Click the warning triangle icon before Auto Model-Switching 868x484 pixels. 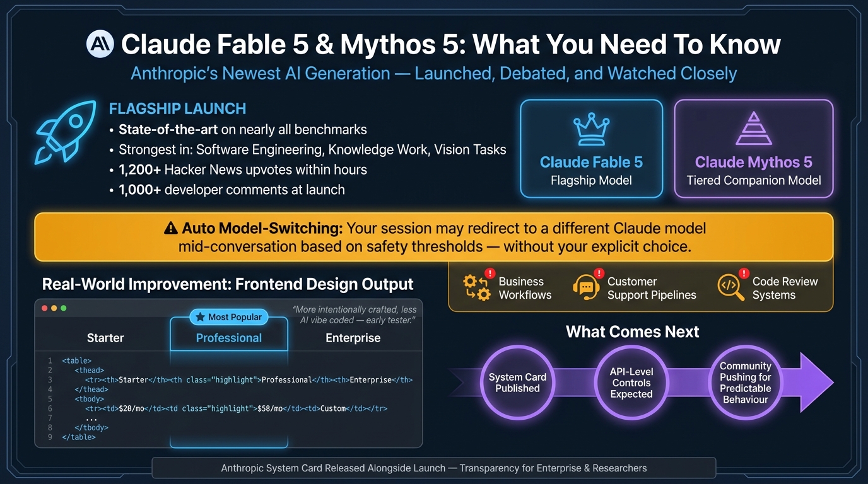point(170,228)
